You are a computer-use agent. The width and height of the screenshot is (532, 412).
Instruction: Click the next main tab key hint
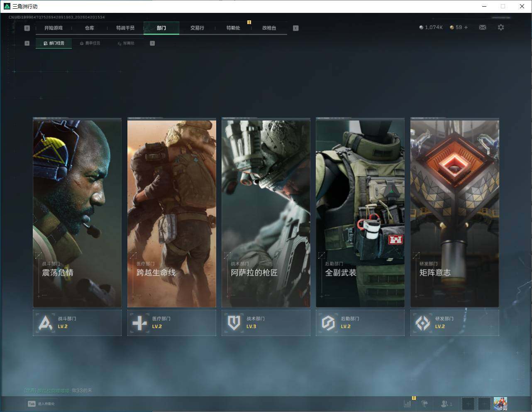point(295,28)
